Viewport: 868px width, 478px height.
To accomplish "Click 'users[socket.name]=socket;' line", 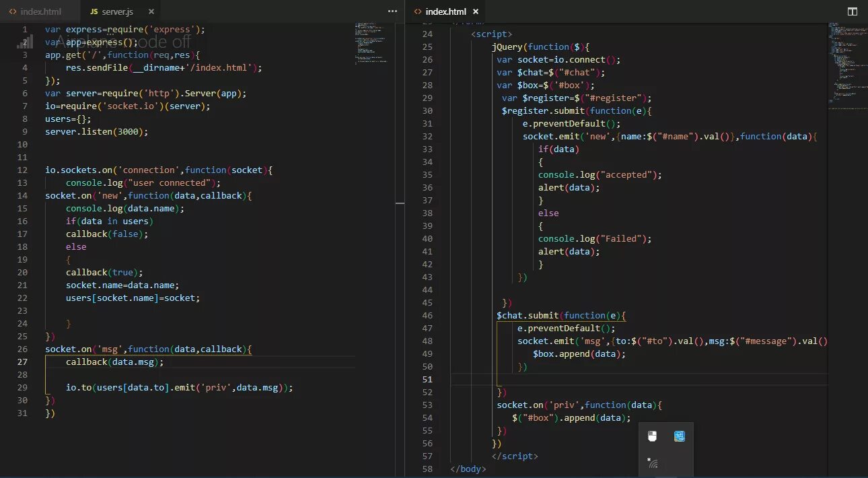I will pyautogui.click(x=133, y=298).
